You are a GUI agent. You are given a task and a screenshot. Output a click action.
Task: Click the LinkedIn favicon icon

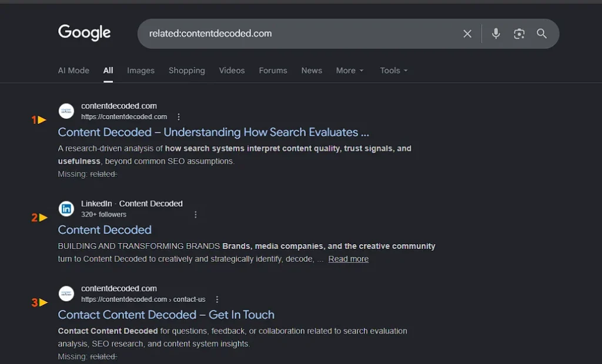(x=66, y=208)
